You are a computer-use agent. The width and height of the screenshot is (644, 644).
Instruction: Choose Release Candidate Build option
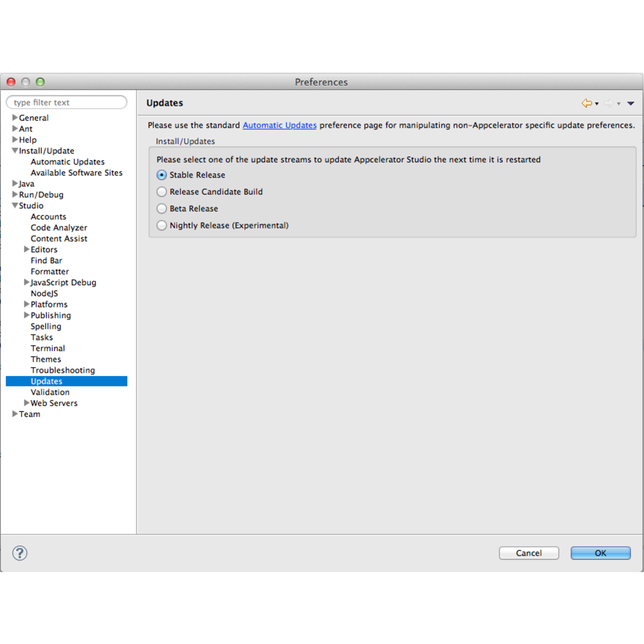coord(162,192)
